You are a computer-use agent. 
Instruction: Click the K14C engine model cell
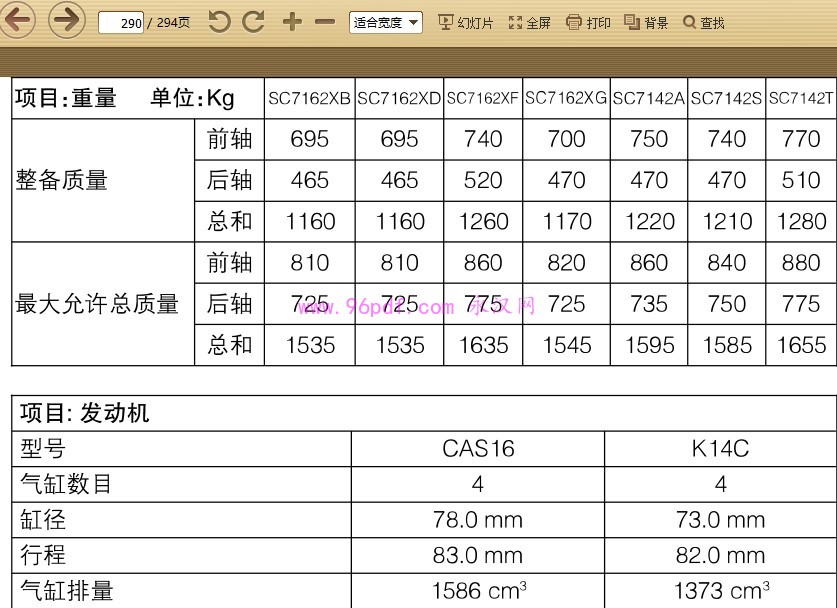(x=720, y=449)
